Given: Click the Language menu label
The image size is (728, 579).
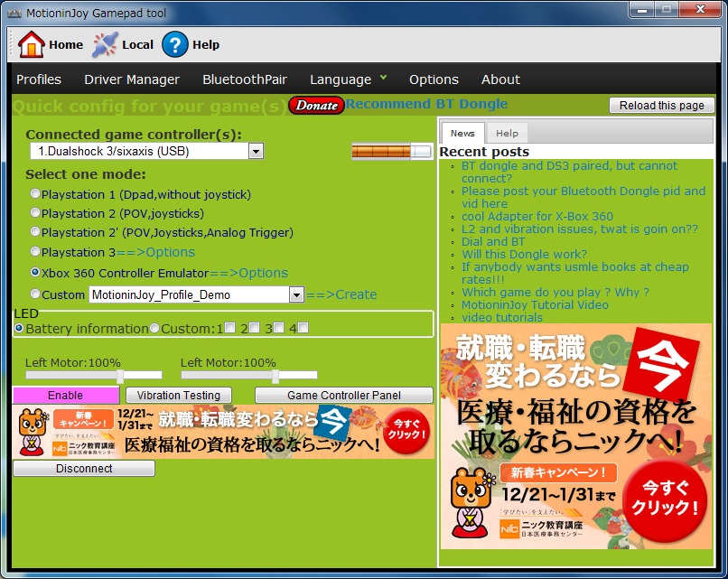Looking at the screenshot, I should (341, 79).
